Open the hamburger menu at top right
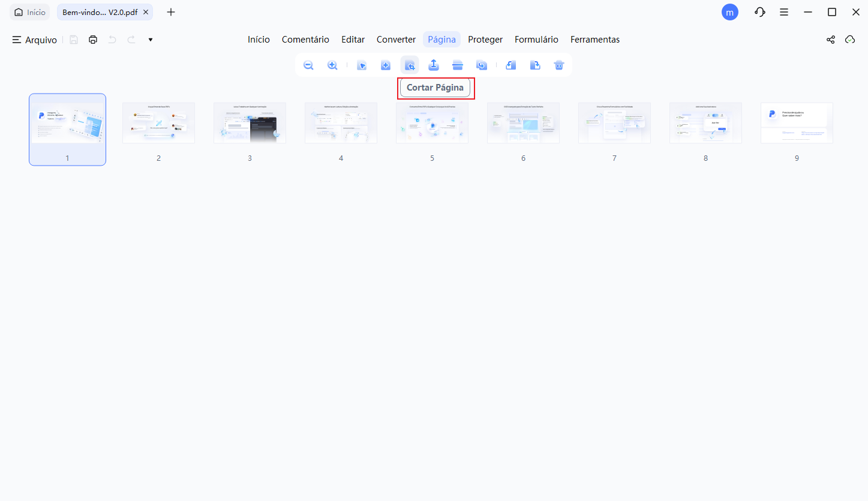 [784, 12]
